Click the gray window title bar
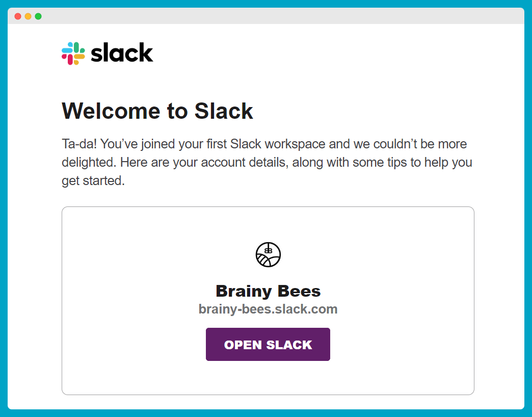The width and height of the screenshot is (532, 417). pos(266,16)
